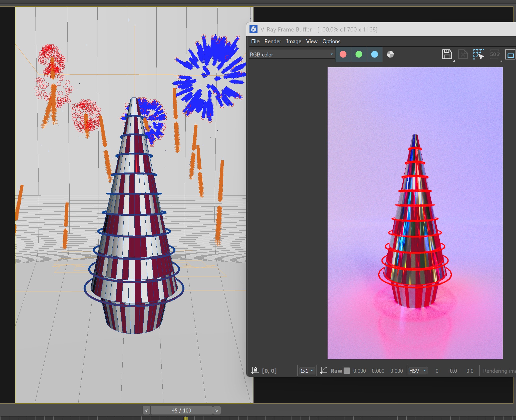
Task: Open the RGB color channel dropdown
Action: click(x=292, y=54)
